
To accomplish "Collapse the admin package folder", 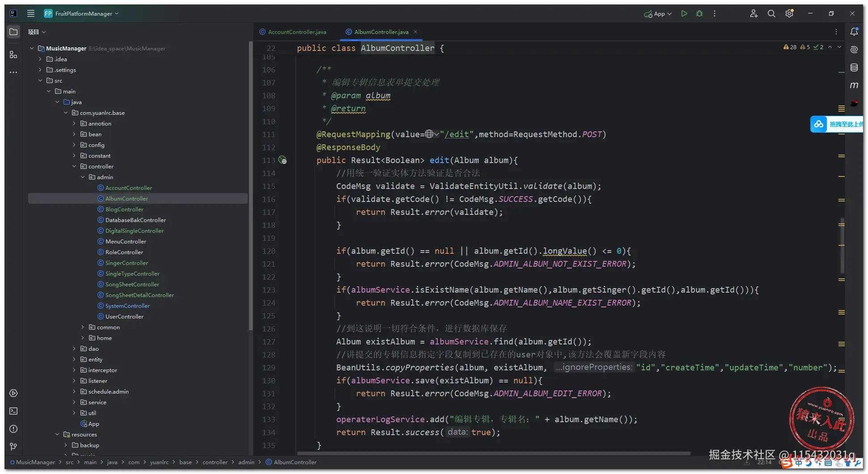I will tap(83, 177).
